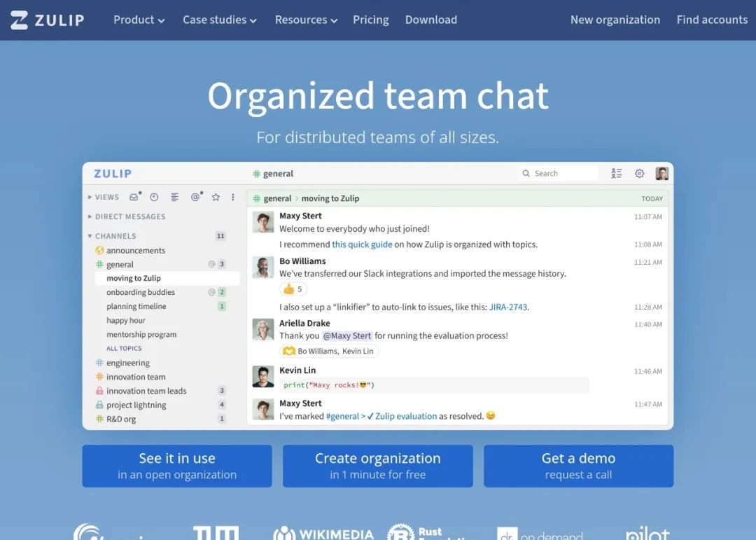Click the hash icon for R&D org
The width and height of the screenshot is (756, 540).
[x=99, y=418]
